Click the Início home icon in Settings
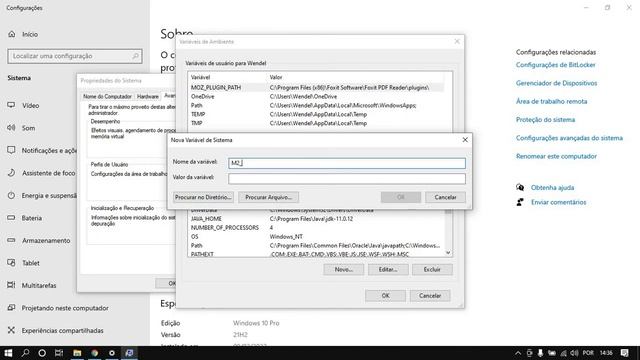This screenshot has width=640, height=360. 11,34
